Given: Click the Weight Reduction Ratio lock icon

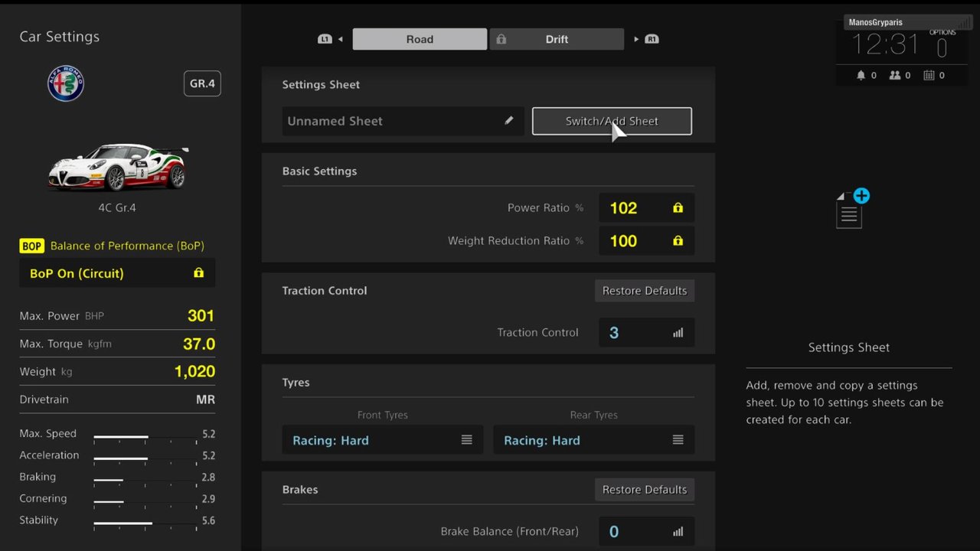Looking at the screenshot, I should coord(678,240).
